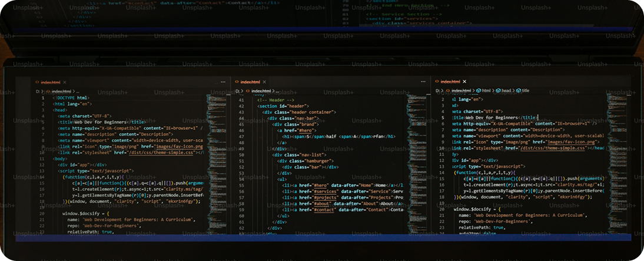Select the html symbol in the right breadcrumb

coord(486,91)
